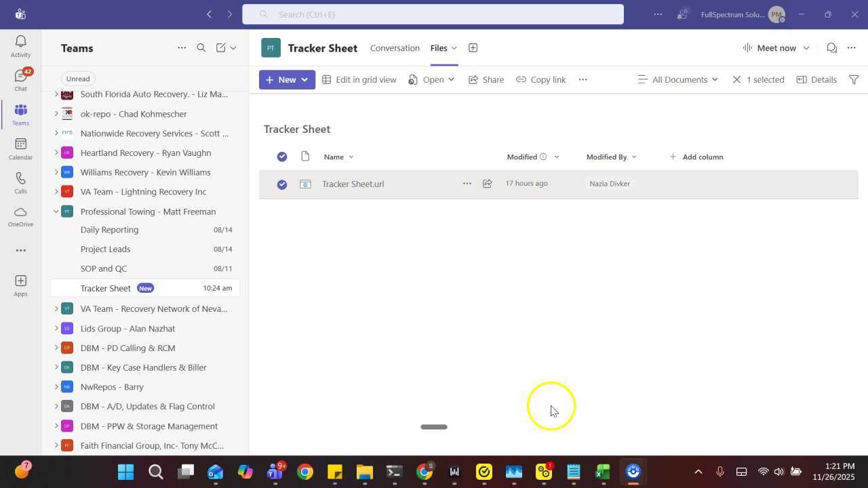Launch Excel from the taskbar
The height and width of the screenshot is (488, 868).
tap(603, 472)
